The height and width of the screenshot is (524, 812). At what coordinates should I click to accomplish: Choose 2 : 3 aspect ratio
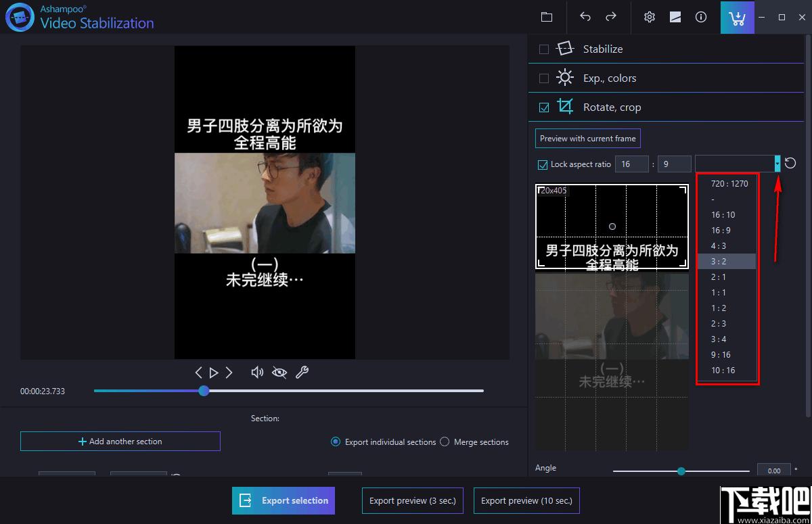pos(727,324)
